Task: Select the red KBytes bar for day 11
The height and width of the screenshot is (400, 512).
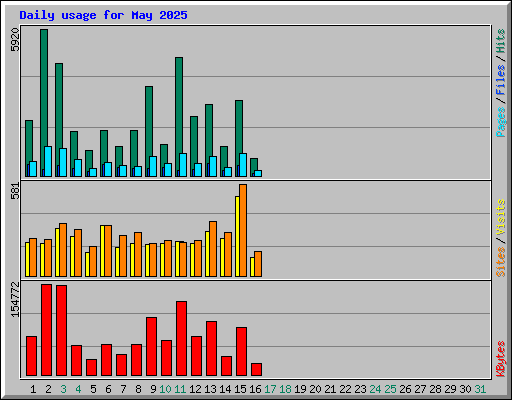Action: click(181, 339)
